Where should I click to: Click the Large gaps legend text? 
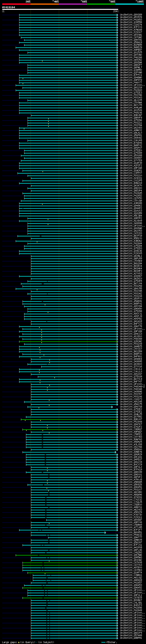point(10,642)
